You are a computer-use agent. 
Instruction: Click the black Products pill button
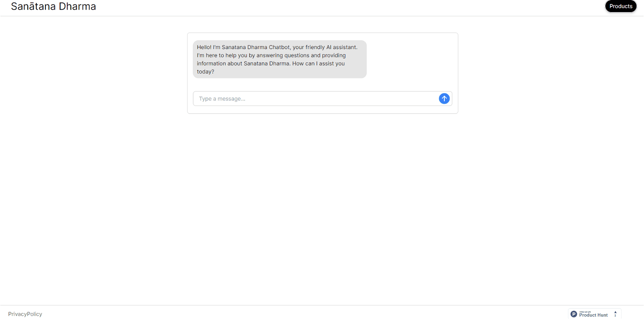621,6
